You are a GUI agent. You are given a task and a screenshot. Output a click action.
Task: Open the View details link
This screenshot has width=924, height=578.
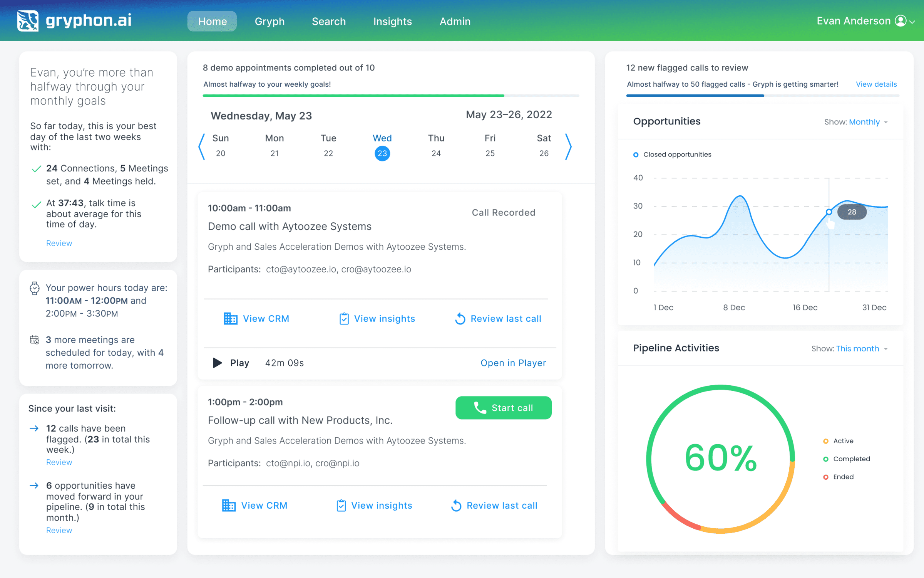tap(876, 84)
